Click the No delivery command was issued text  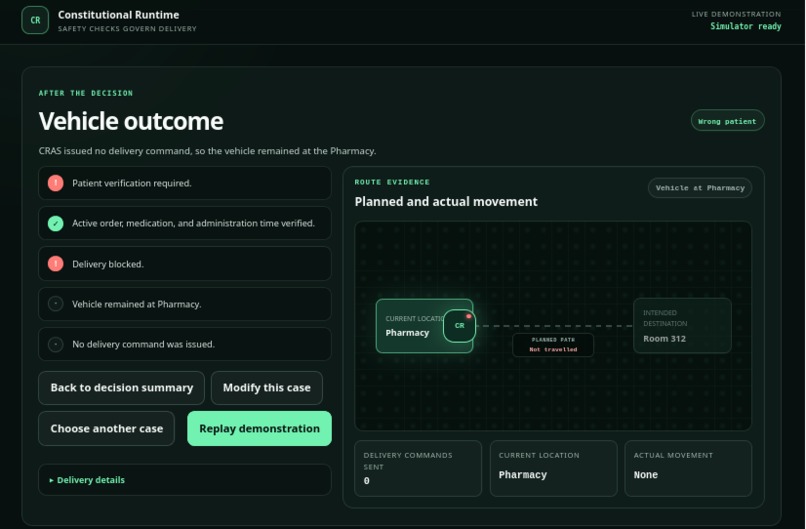pos(143,344)
